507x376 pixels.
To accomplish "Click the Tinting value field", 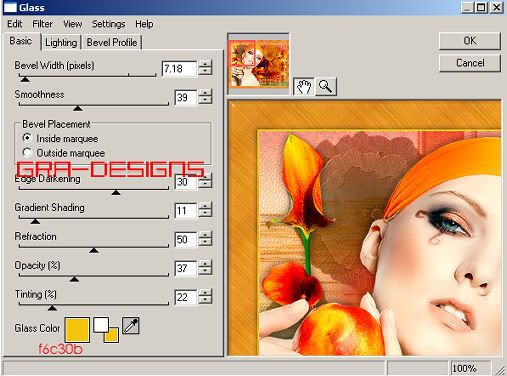I will [x=185, y=297].
